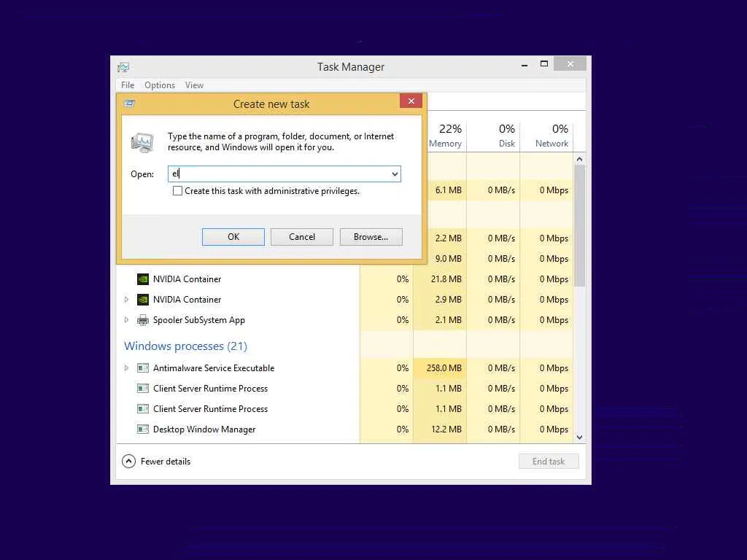Image resolution: width=747 pixels, height=560 pixels.
Task: Click the Run program icon in dialog
Action: [142, 142]
